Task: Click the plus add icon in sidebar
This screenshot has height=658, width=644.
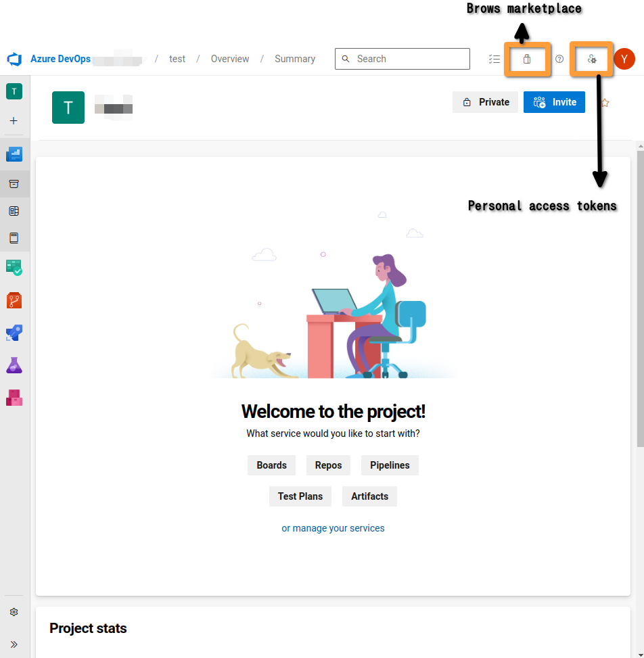Action: coord(14,121)
